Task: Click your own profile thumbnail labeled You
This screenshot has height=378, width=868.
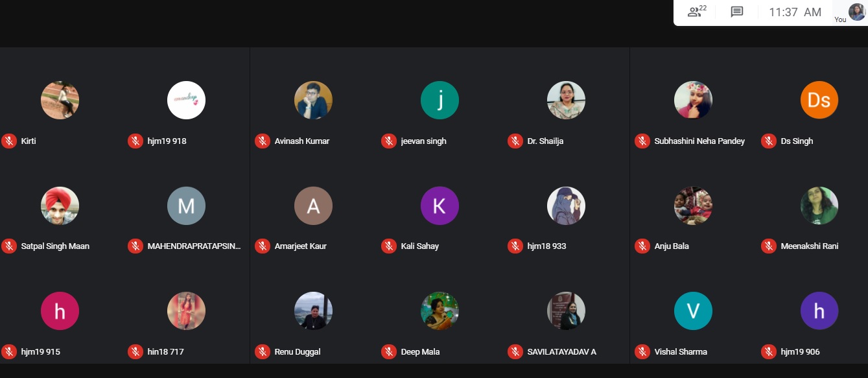Action: point(856,12)
